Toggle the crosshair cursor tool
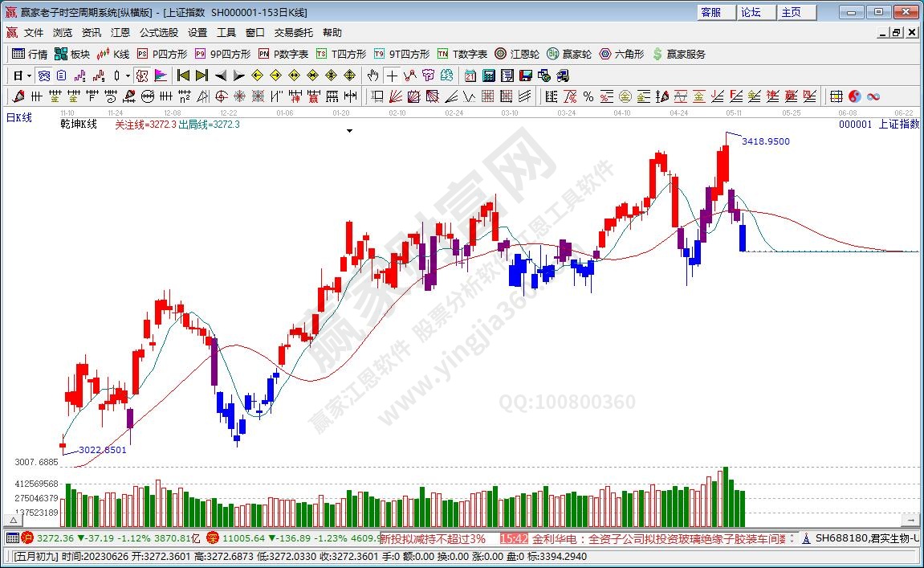 coord(391,76)
